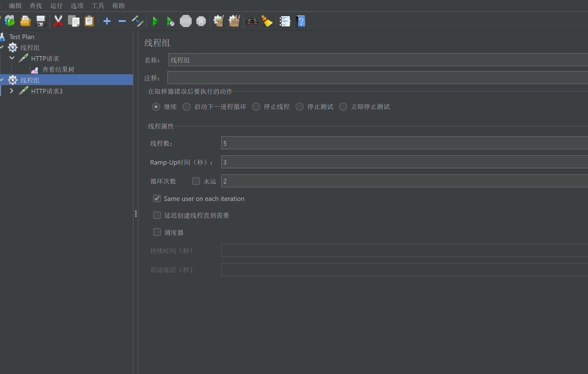Open Search with the binoculars icon

pos(252,21)
